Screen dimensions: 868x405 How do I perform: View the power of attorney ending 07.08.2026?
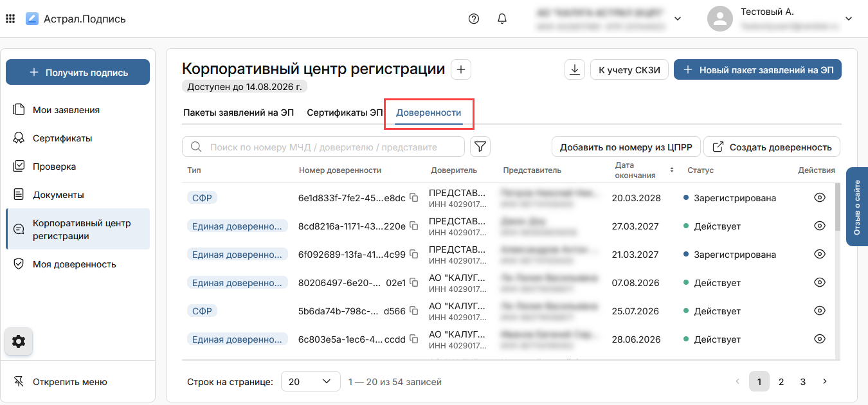(819, 283)
